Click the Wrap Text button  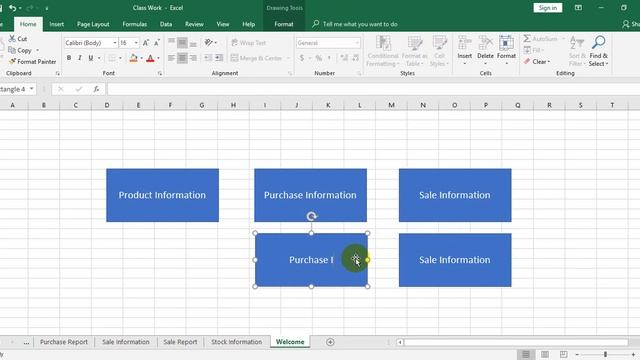(249, 42)
